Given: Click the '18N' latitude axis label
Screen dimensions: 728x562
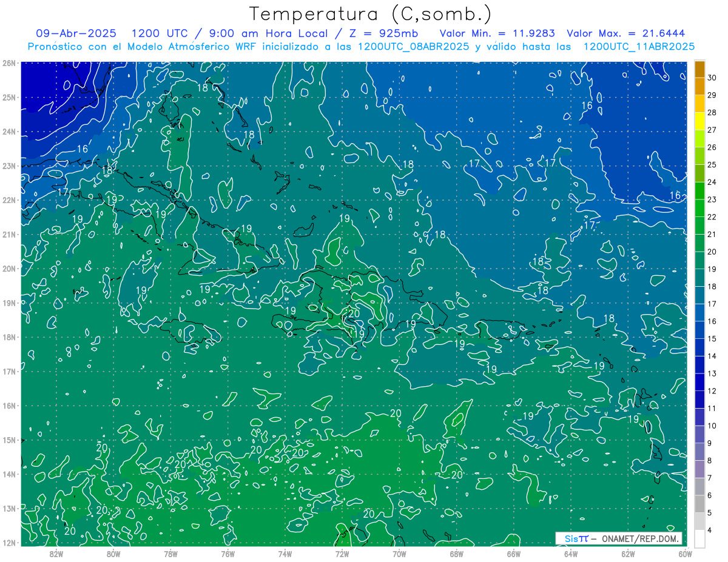Looking at the screenshot, I should (9, 337).
